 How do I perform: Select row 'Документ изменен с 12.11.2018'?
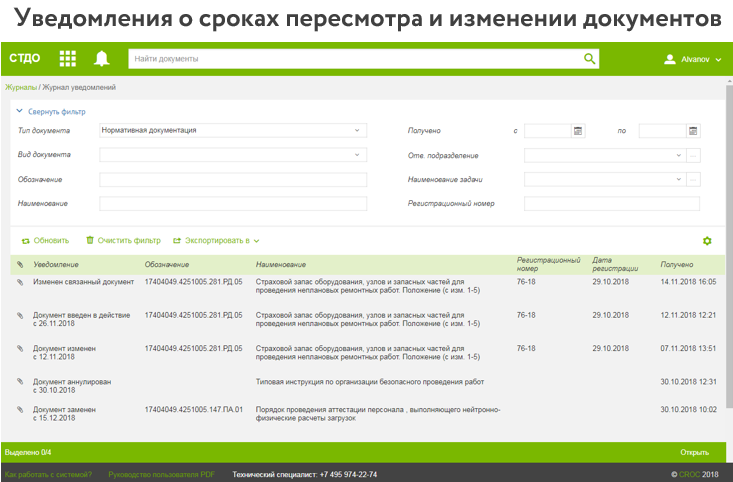tap(368, 353)
